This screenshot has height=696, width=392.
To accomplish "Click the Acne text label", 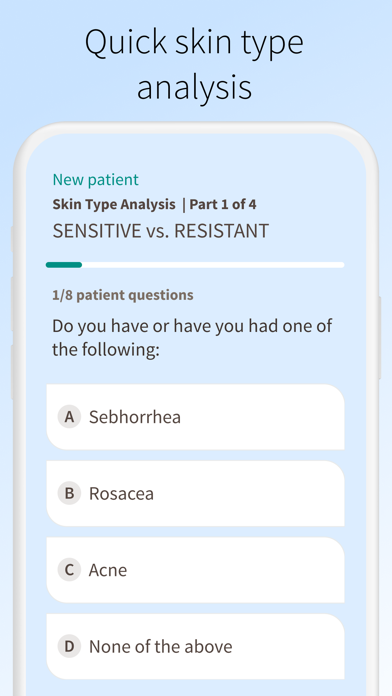I will click(108, 570).
